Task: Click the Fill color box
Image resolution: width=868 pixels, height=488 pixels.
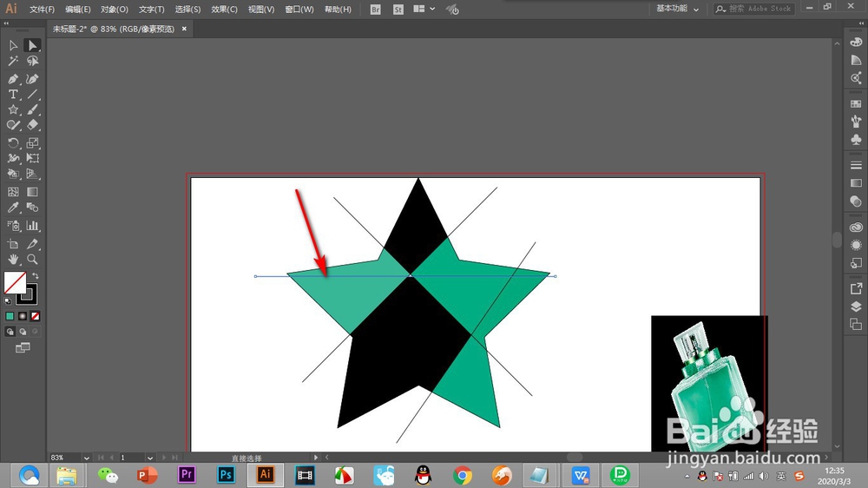Action: click(x=15, y=282)
